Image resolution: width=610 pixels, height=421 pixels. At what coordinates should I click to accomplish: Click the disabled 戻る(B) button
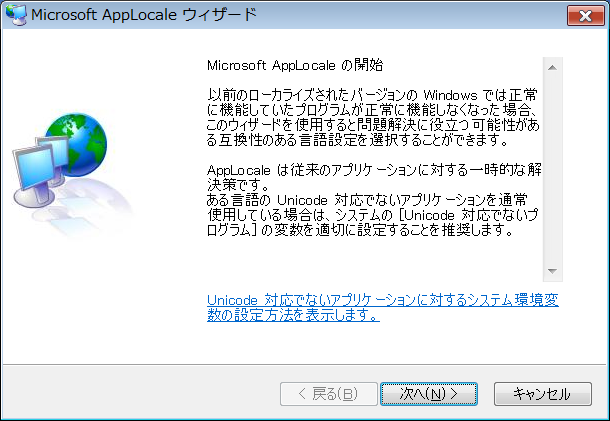329,394
